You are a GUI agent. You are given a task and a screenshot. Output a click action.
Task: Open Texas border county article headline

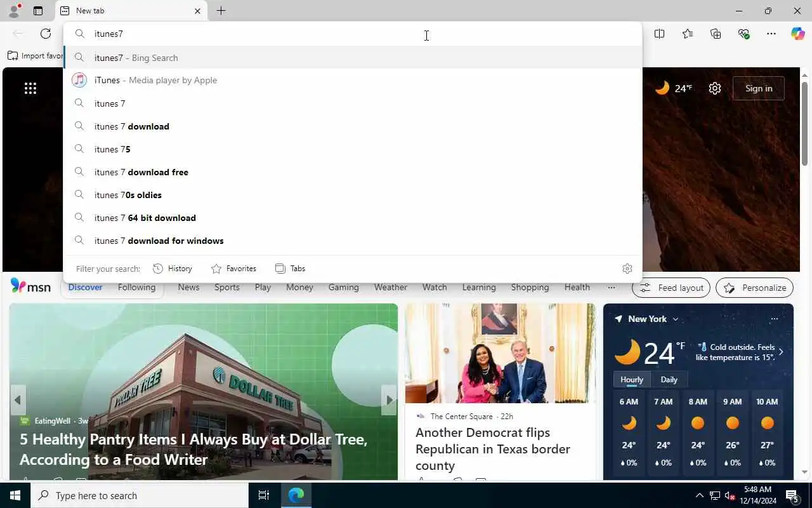(493, 449)
